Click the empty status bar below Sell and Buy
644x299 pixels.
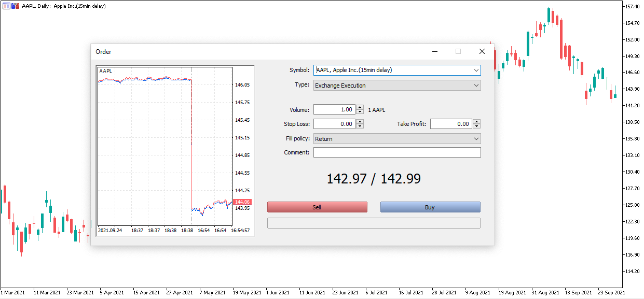374,223
